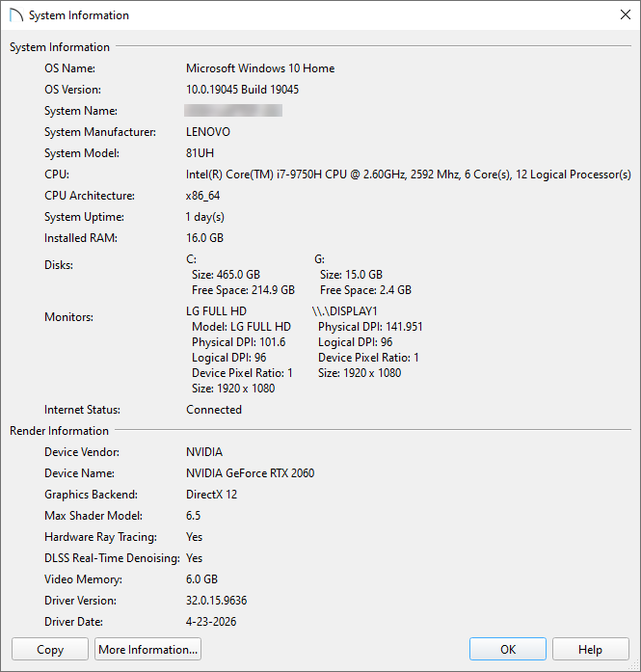
Task: Click the Hardware Ray Tracing Yes value
Action: pos(194,537)
